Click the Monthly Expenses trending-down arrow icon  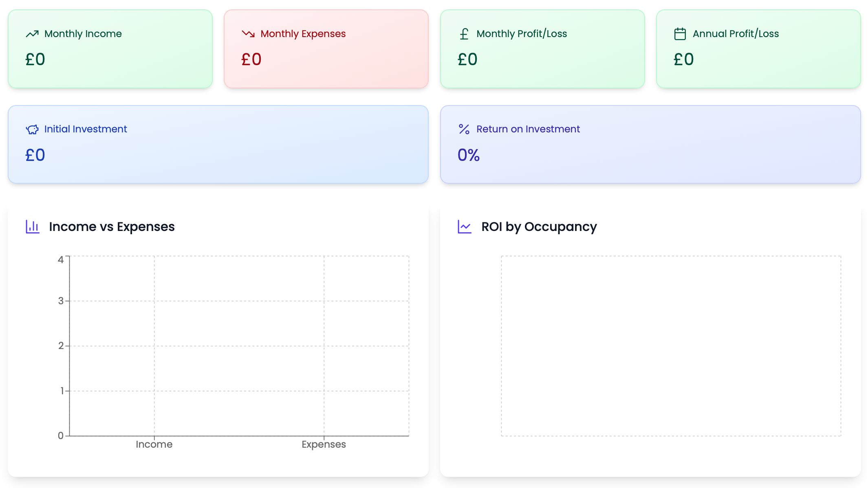tap(248, 34)
